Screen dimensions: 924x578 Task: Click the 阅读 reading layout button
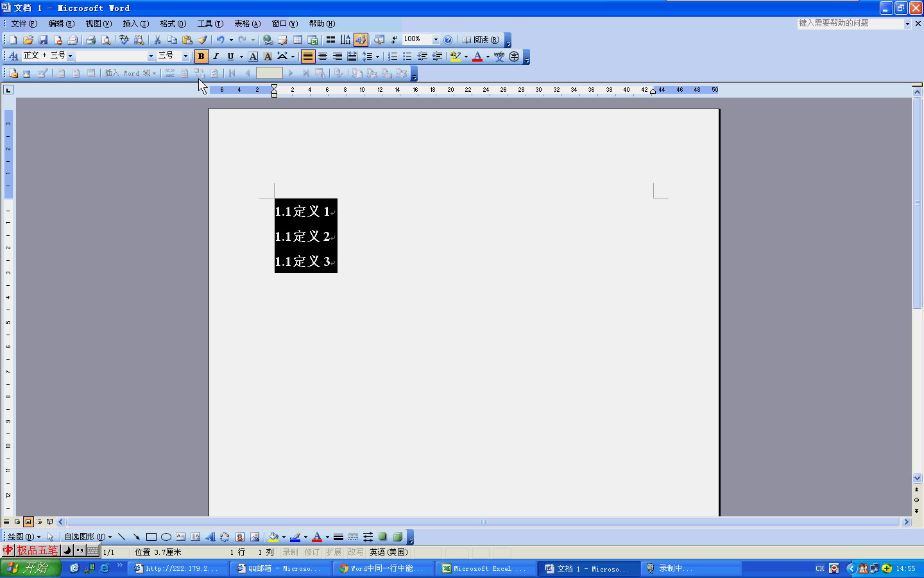(x=481, y=40)
